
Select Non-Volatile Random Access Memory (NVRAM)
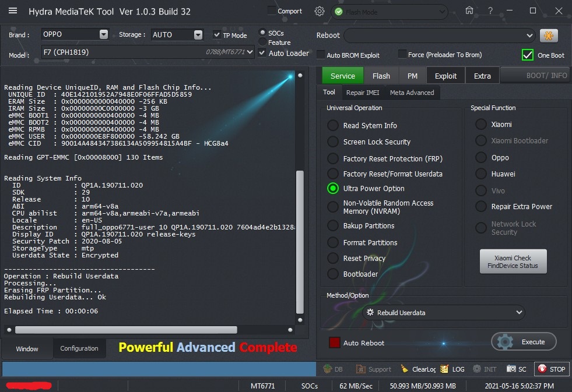[x=333, y=207]
